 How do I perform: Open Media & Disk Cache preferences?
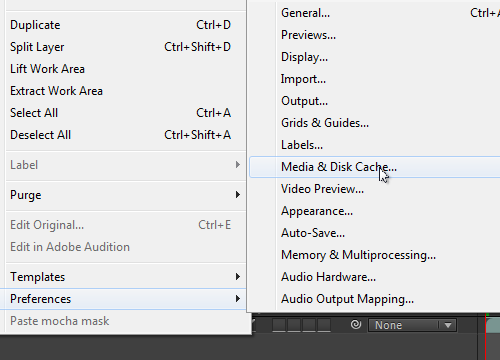375,167
